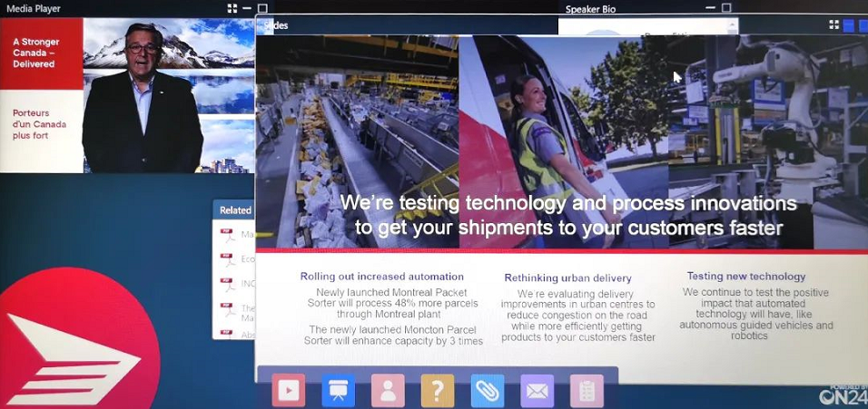Click the PDF icon beside 'Eco'
Viewport: 868px width, 409px height.
228,259
